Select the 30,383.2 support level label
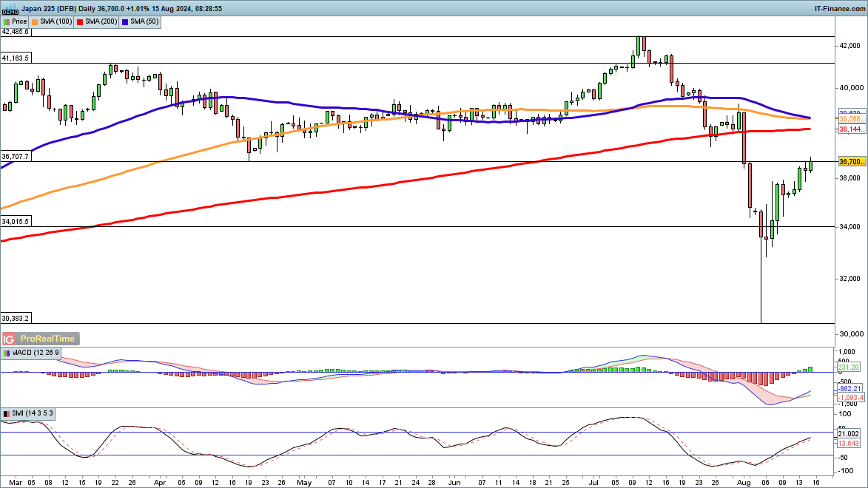Screen dimensions: 868x488 pos(16,318)
